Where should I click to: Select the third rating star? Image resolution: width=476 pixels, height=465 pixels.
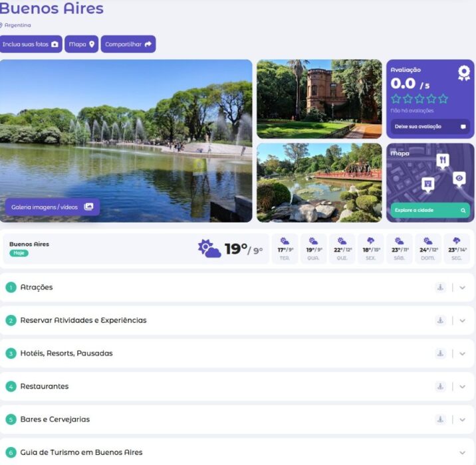[x=419, y=99]
